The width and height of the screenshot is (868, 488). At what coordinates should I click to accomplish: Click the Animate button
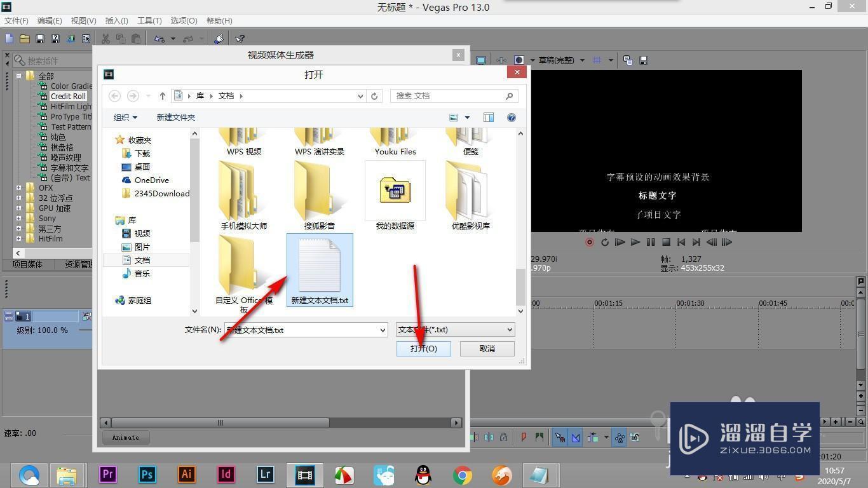pyautogui.click(x=126, y=437)
